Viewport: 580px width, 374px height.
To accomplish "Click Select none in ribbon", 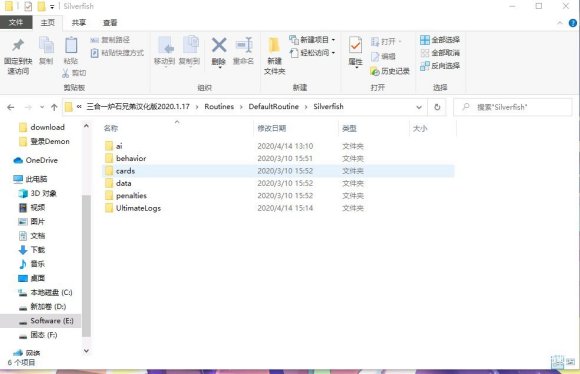I will pyautogui.click(x=440, y=53).
